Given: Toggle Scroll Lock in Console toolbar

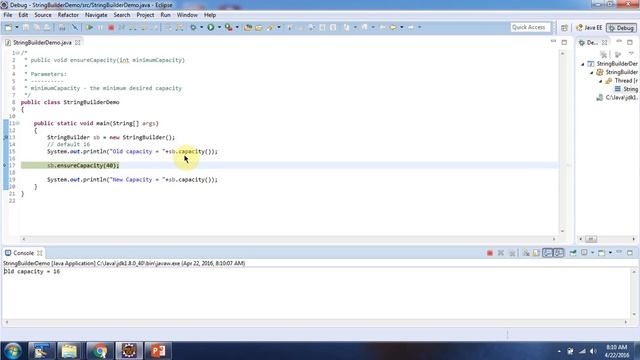Looking at the screenshot, I should [x=536, y=253].
